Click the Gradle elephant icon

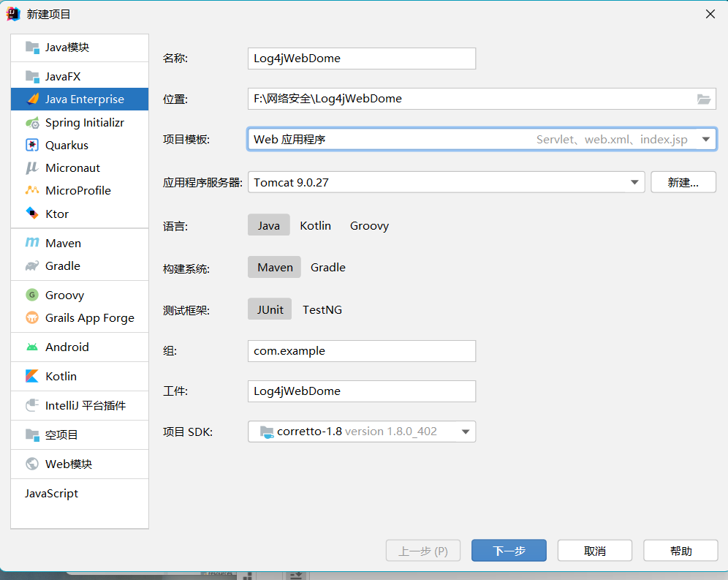click(x=32, y=265)
